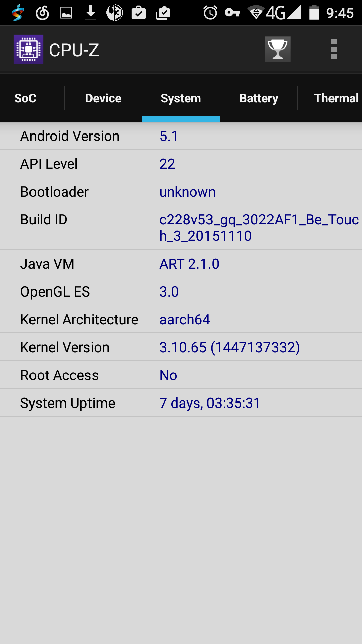This screenshot has height=644, width=362.
Task: Select the Build ID label
Action: pyautogui.click(x=44, y=220)
